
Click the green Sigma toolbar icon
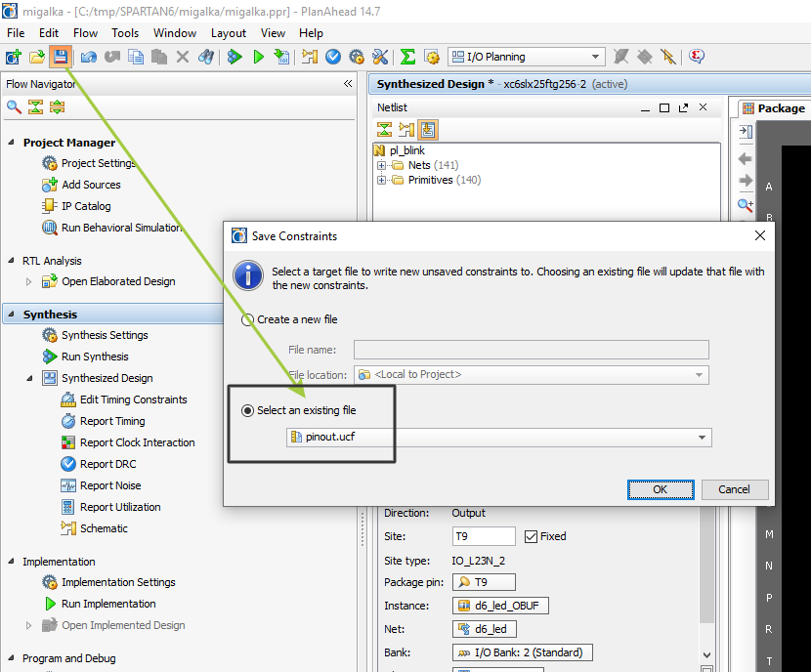coord(408,57)
